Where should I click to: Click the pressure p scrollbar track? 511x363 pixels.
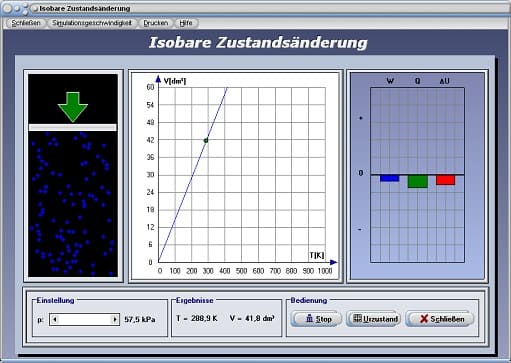[85, 319]
